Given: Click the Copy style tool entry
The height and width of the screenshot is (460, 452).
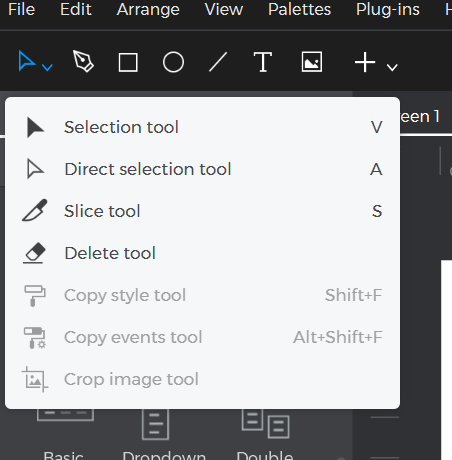Looking at the screenshot, I should (202, 295).
